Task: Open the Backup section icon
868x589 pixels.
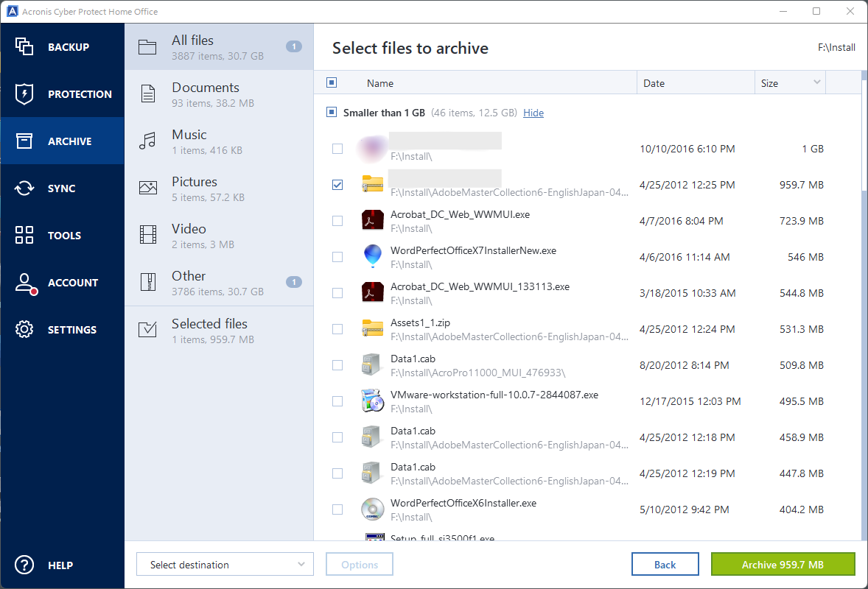Action: click(x=24, y=47)
